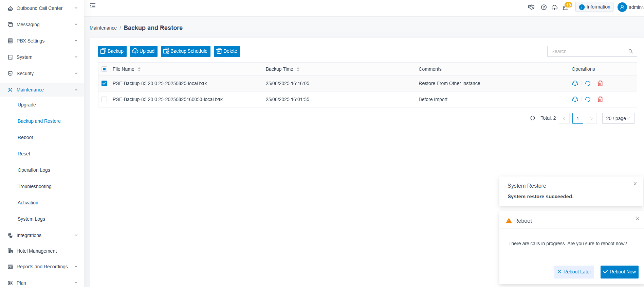The height and width of the screenshot is (287, 644).
Task: Open the 20 / page dropdown
Action: [618, 118]
